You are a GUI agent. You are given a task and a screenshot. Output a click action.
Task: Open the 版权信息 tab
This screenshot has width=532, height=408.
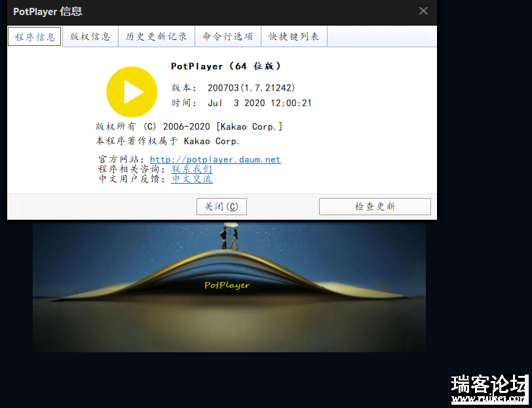[x=90, y=36]
